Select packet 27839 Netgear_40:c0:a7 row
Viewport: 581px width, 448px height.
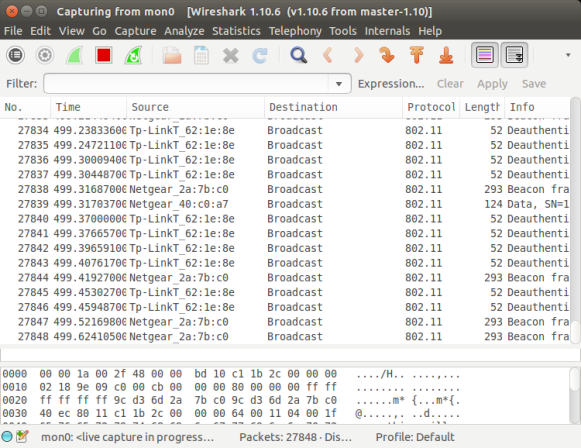(x=285, y=204)
